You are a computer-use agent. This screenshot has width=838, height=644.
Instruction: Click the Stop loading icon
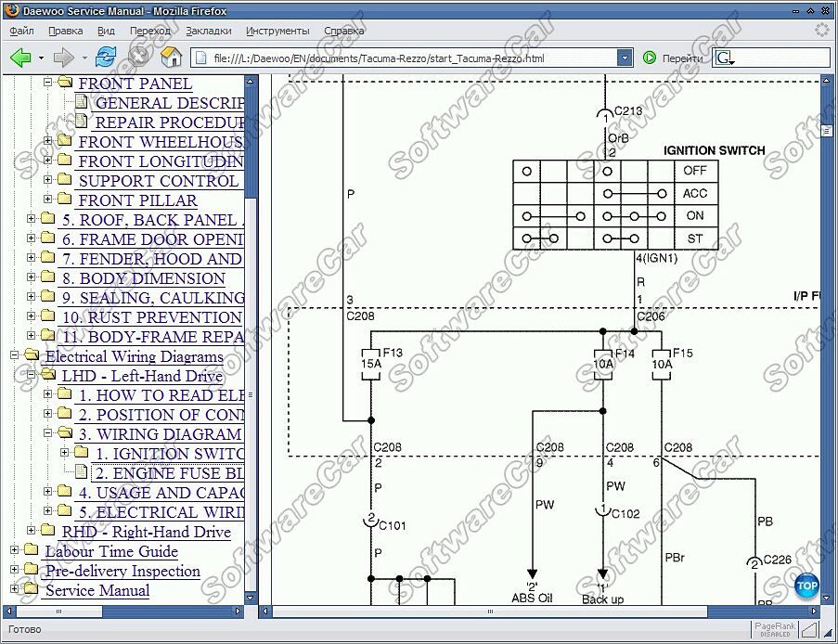[138, 58]
